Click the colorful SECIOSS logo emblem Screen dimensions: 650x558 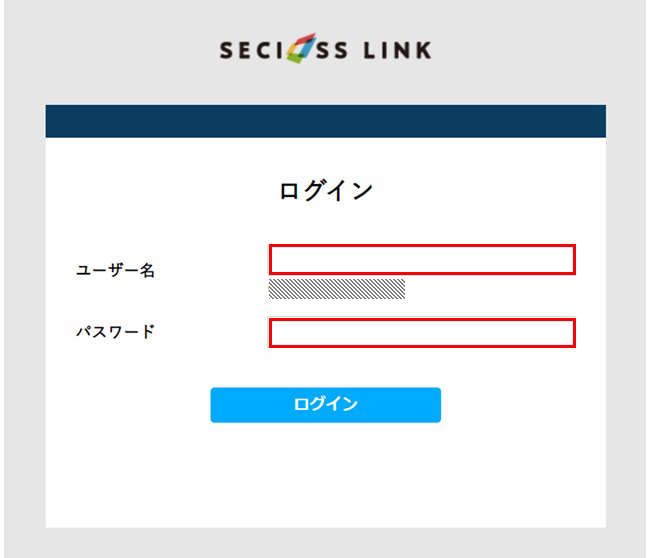(x=301, y=48)
